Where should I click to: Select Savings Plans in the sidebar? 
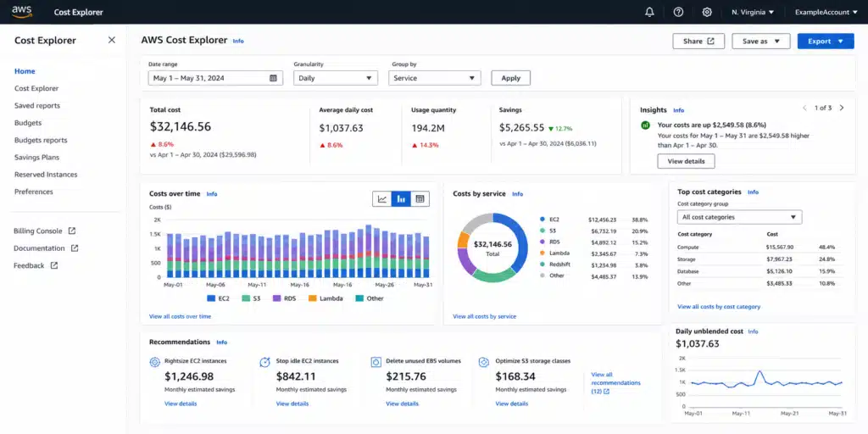36,157
